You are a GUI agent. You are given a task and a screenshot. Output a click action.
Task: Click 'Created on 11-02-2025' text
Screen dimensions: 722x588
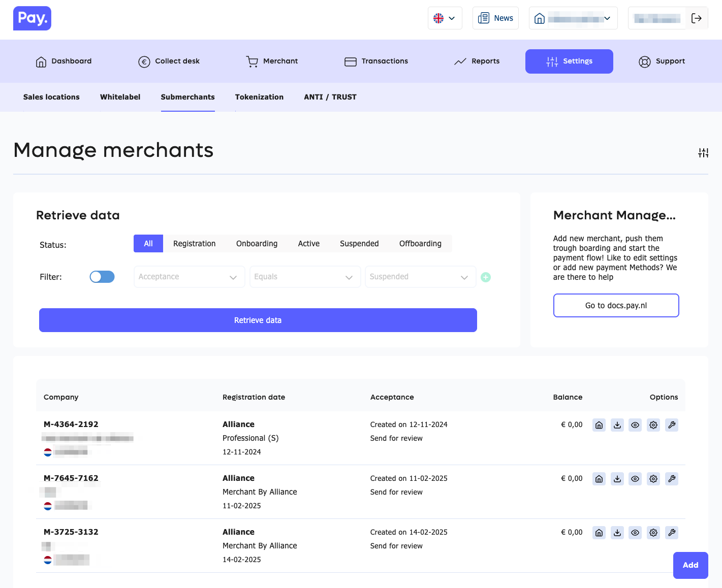409,478
